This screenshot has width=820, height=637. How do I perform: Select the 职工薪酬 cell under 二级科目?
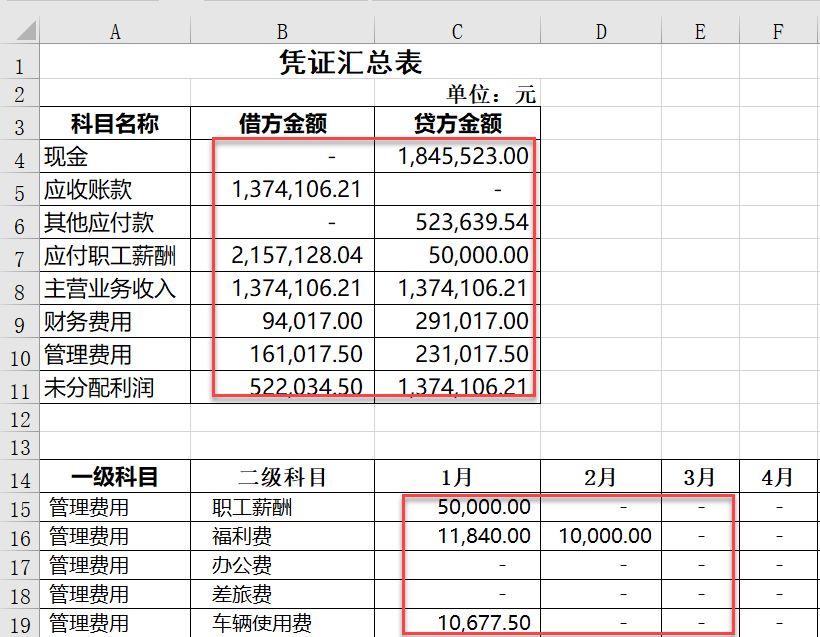(x=283, y=507)
